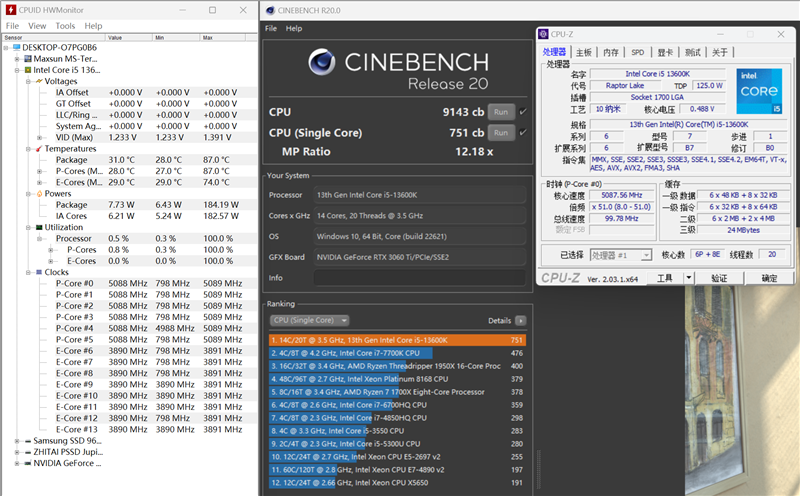
Task: Click the empty Info field in Cinebench
Action: pos(419,278)
